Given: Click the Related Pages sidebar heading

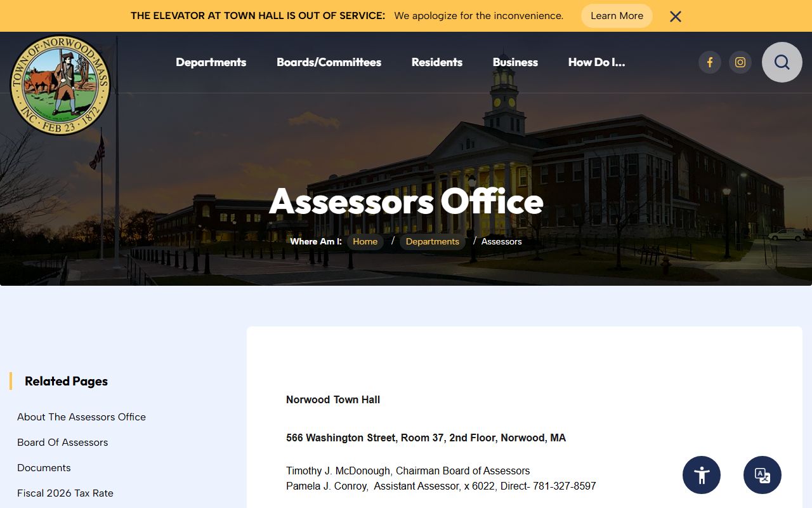Looking at the screenshot, I should click(66, 381).
